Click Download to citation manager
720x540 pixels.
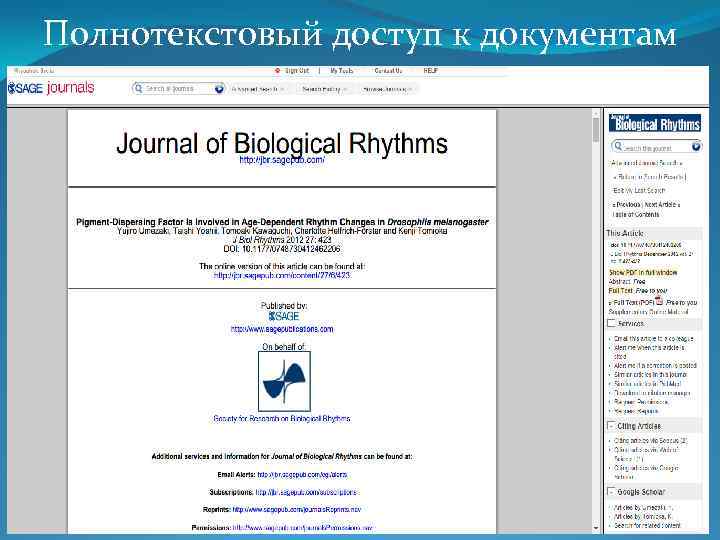[652, 393]
